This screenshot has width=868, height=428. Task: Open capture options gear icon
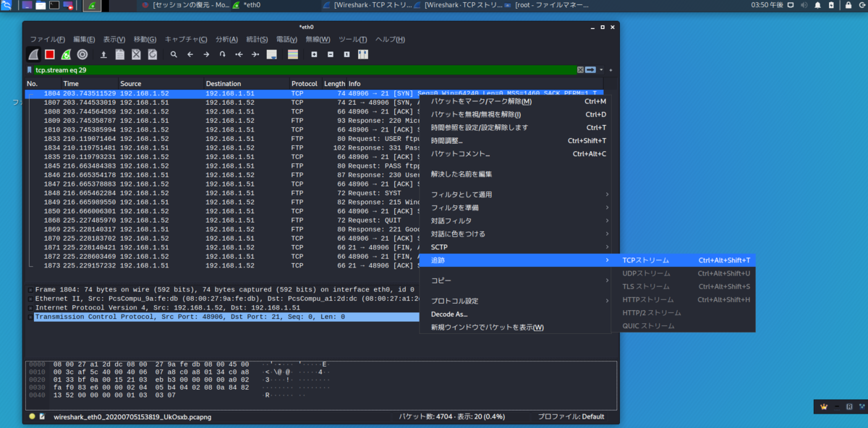[82, 54]
